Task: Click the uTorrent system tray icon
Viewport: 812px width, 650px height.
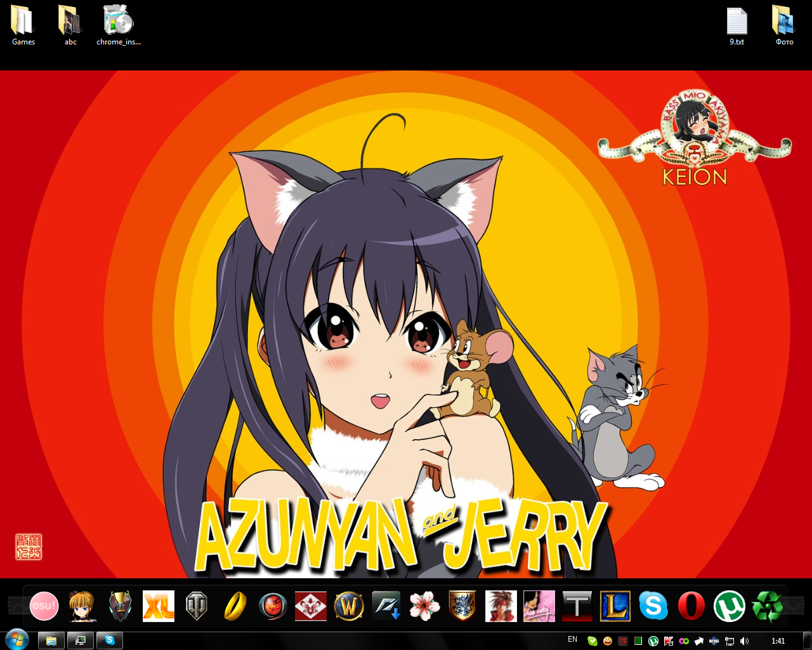Action: tap(654, 640)
